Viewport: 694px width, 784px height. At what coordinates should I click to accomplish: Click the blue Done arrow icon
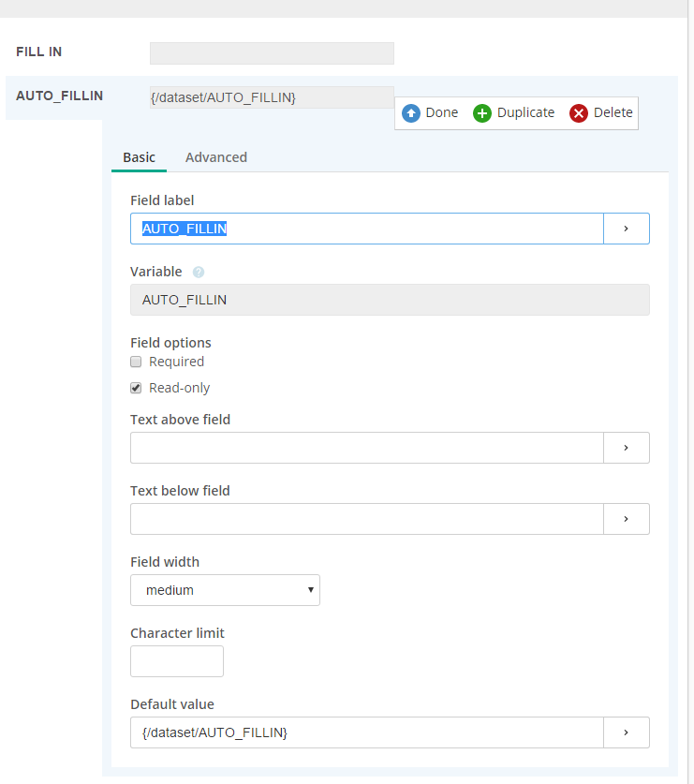[411, 113]
